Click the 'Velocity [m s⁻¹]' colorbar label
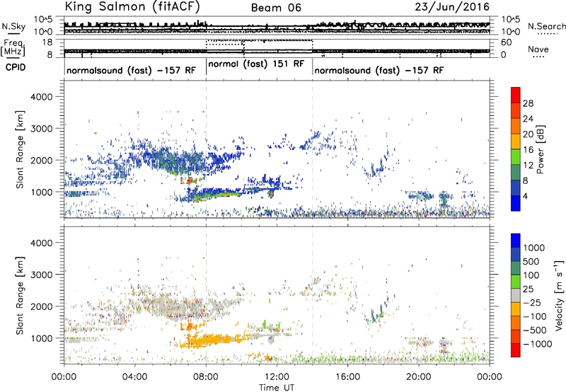The image size is (566, 392). tap(559, 295)
